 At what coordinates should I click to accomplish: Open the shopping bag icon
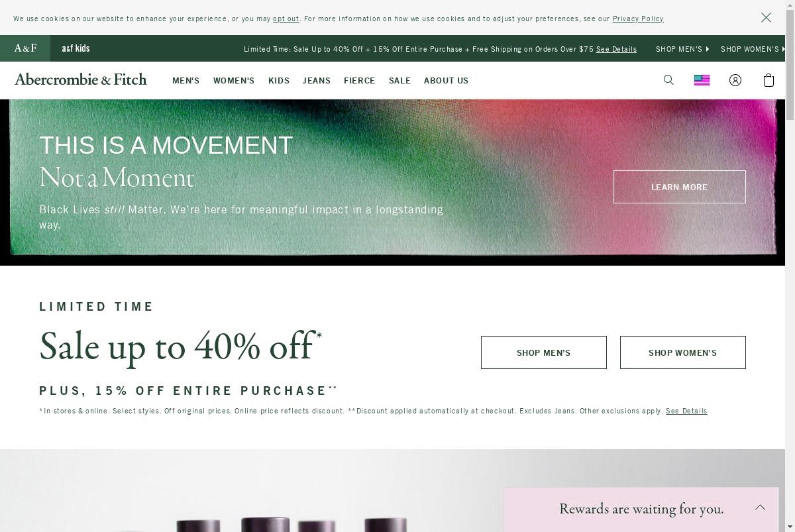768,80
